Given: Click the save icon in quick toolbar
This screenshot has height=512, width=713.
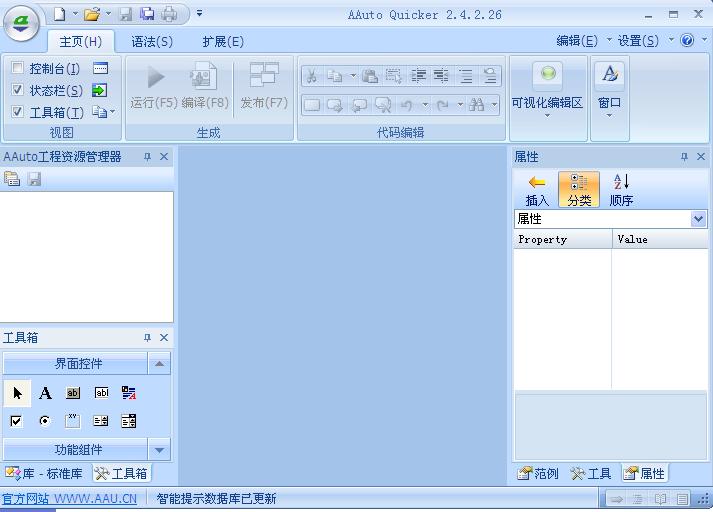Looking at the screenshot, I should 126,15.
